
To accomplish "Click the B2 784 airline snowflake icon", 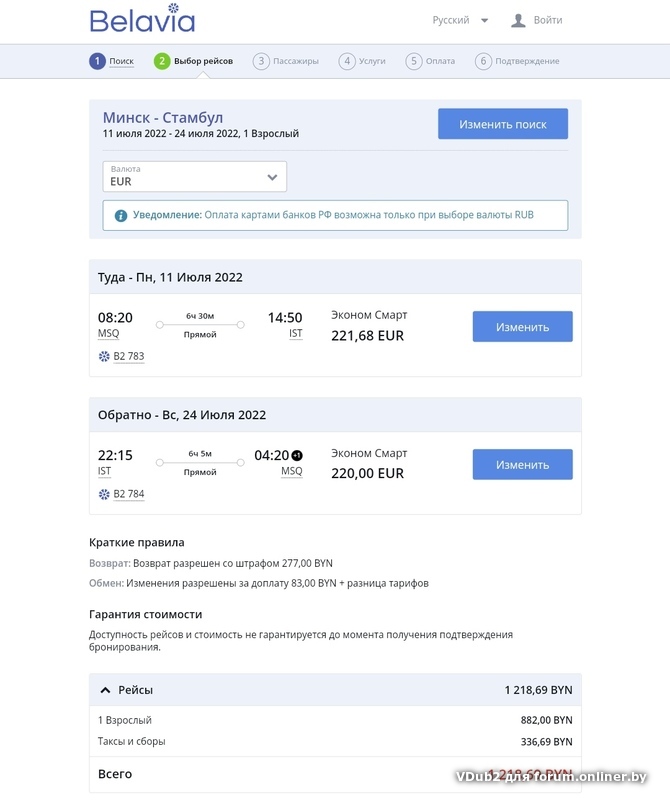I will coord(104,494).
